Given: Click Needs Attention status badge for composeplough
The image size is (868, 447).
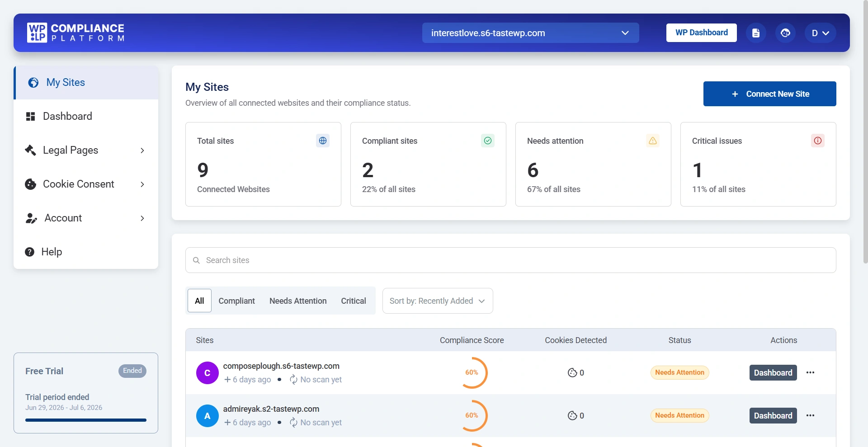Looking at the screenshot, I should (x=680, y=373).
